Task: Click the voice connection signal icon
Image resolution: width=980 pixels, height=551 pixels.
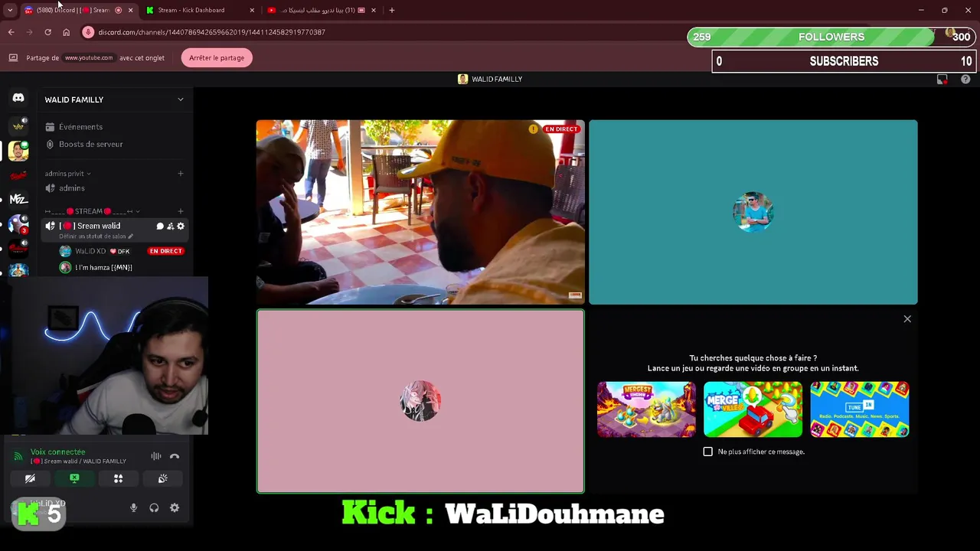Action: click(x=18, y=457)
